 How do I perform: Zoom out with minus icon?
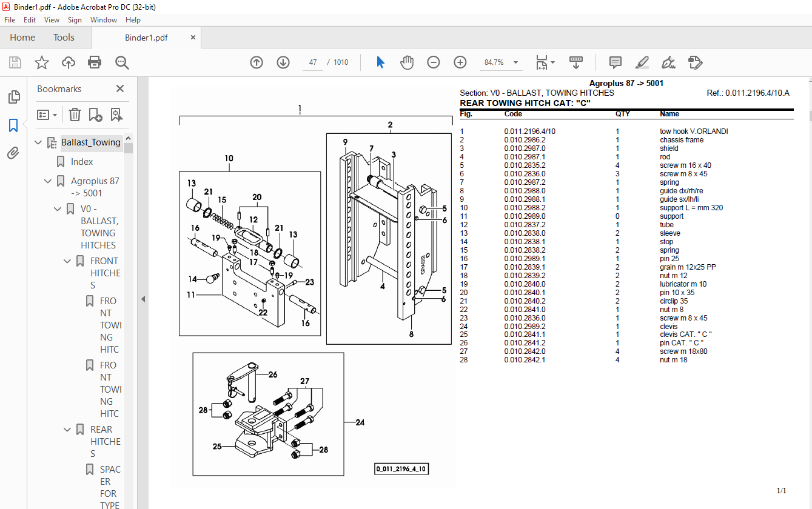coord(434,62)
